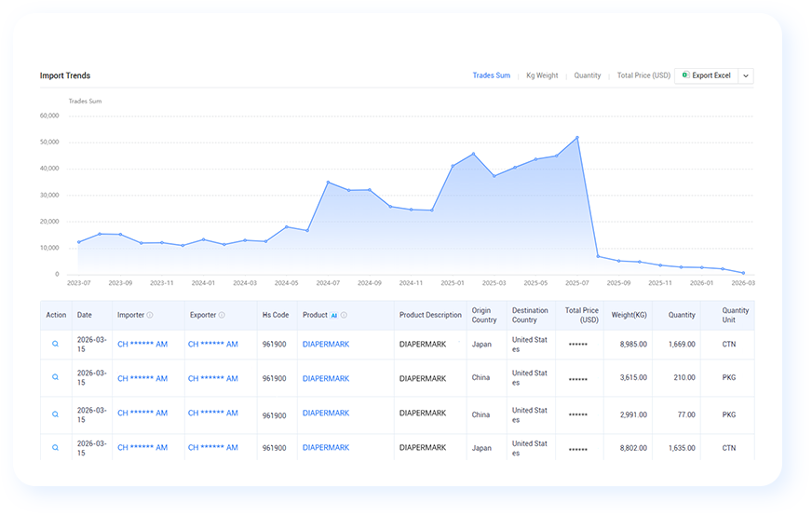The width and height of the screenshot is (812, 516).
Task: Click the 60,000 y-axis label
Action: 49,115
